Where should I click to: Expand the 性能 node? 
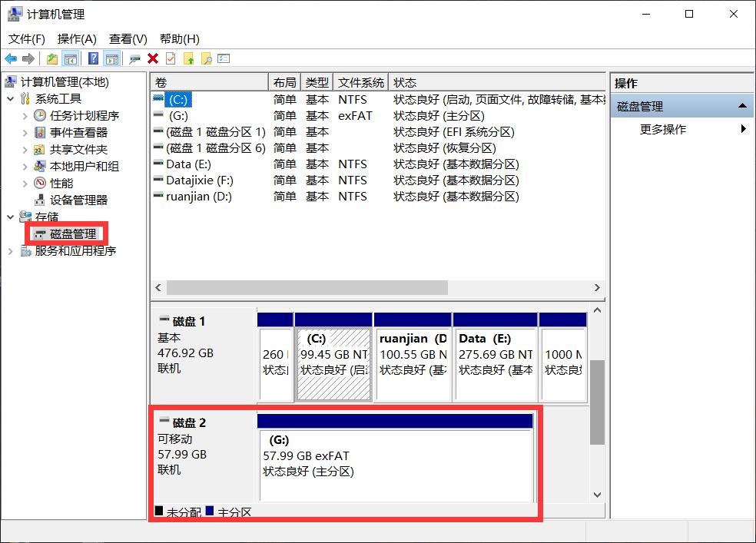click(25, 183)
